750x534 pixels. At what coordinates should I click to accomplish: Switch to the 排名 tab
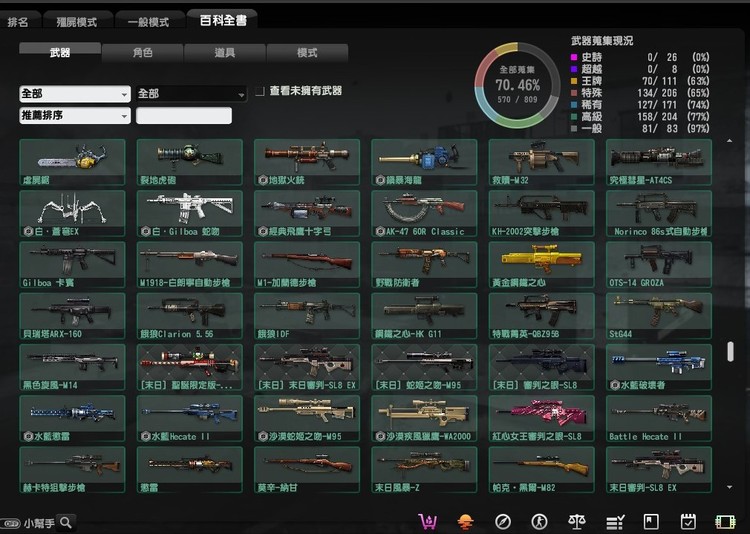point(18,22)
